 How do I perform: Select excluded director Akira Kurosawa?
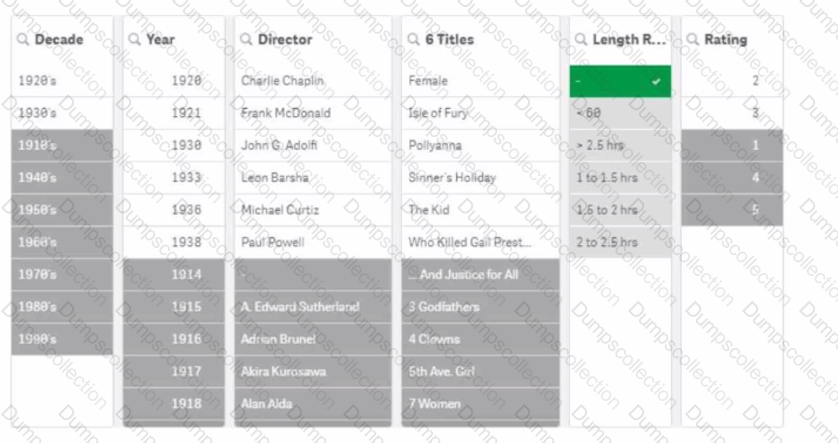click(312, 371)
